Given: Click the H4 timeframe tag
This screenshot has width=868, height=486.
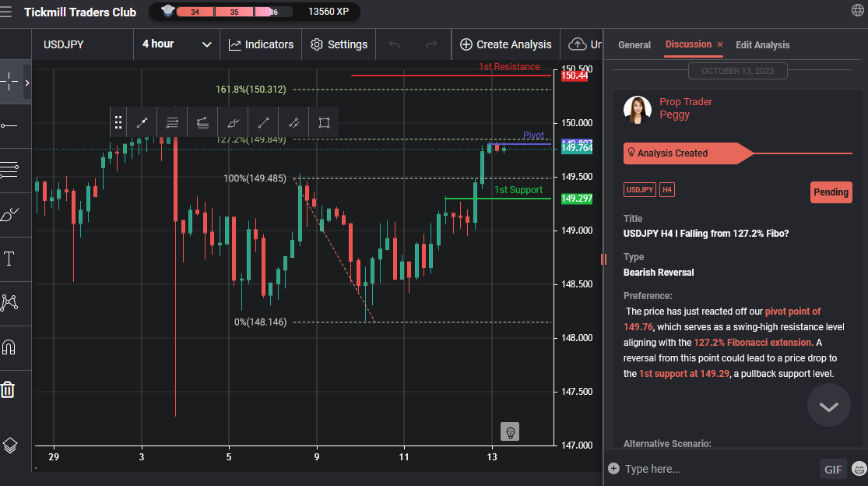Looking at the screenshot, I should point(666,190).
